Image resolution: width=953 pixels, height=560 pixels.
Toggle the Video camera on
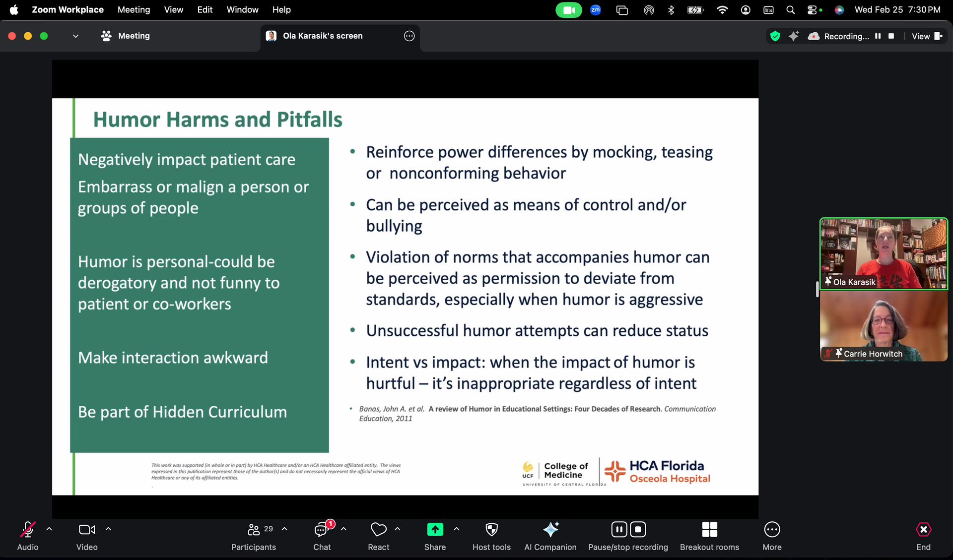coord(87,530)
